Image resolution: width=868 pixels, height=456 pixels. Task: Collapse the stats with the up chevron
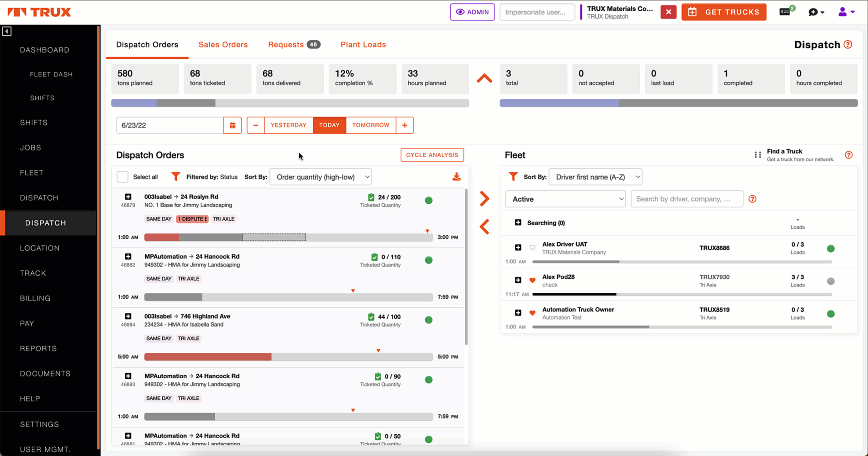click(x=484, y=79)
